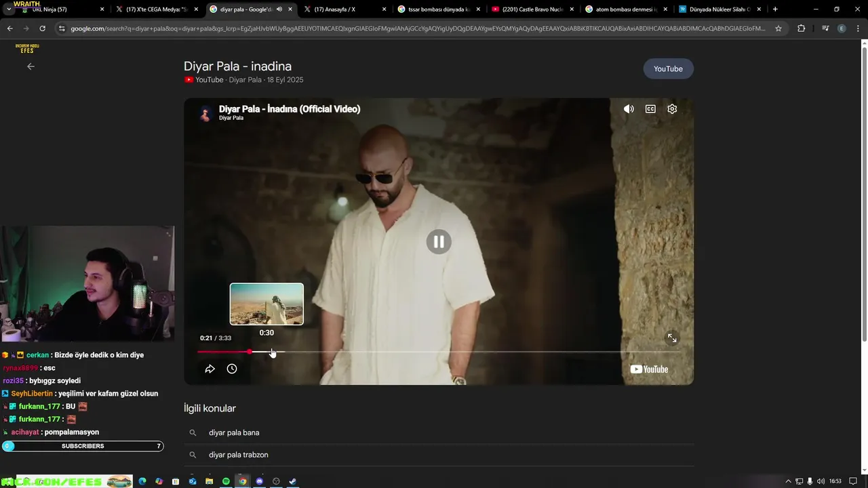The image size is (868, 488).
Task: Click the red playhead on progress bar
Action: click(x=250, y=352)
